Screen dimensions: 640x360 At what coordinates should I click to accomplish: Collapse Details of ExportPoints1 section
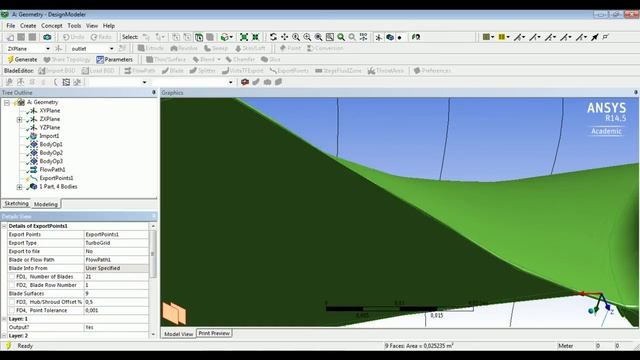[x=4, y=226]
